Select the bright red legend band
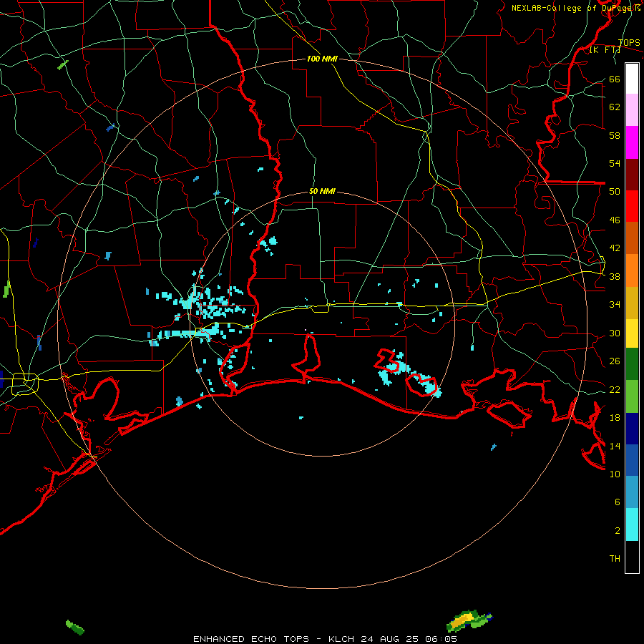This screenshot has height=644, width=644. [632, 206]
